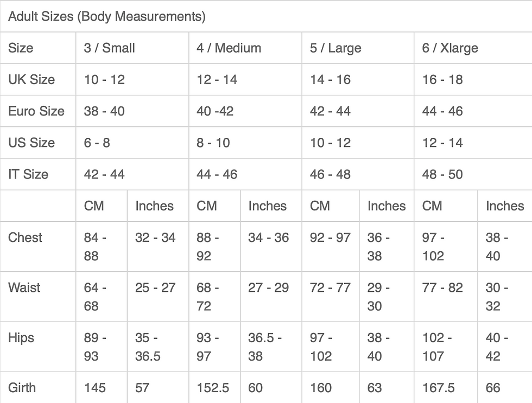Click the UK Size row label
The height and width of the screenshot is (403, 532).
31,79
